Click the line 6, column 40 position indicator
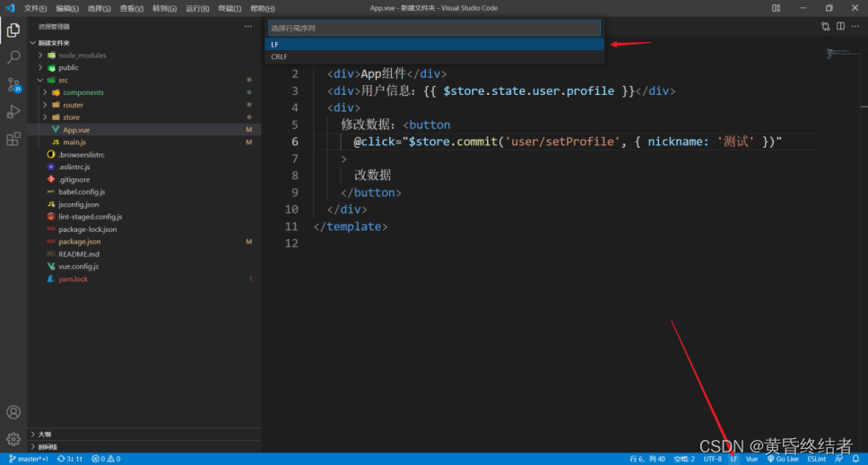Image resolution: width=868 pixels, height=465 pixels. 647,459
